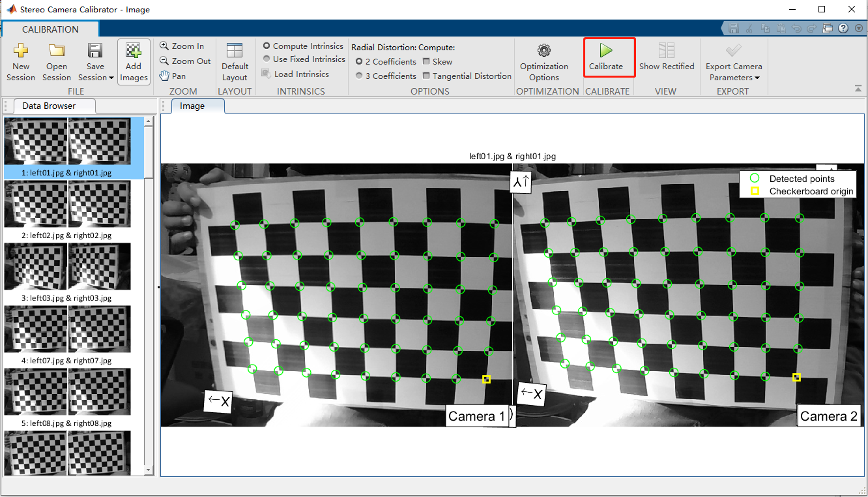Click the Load Intrinsics icon
The height and width of the screenshot is (497, 868).
(x=266, y=74)
